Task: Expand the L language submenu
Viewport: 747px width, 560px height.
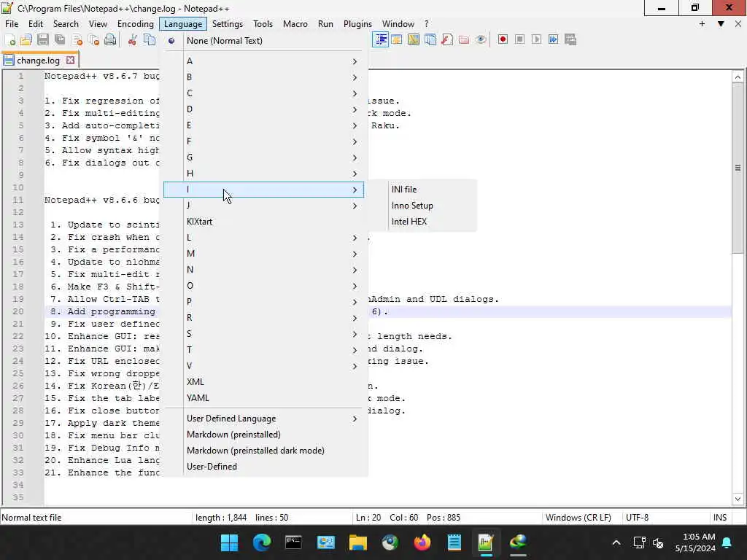Action: (263, 238)
